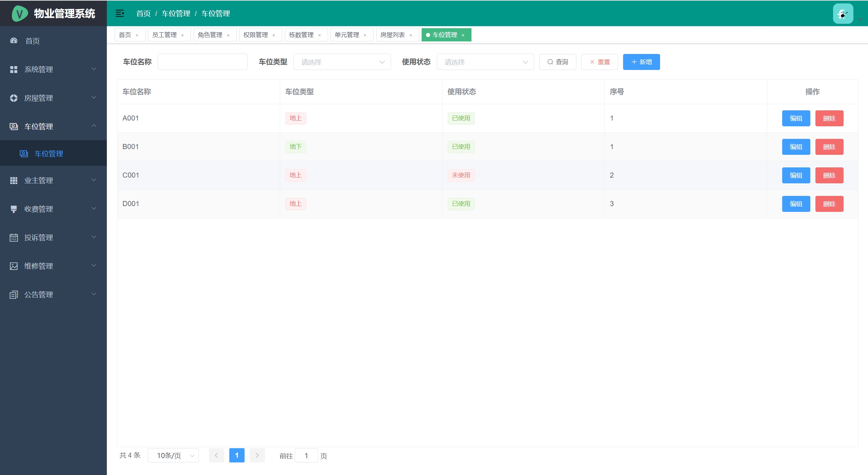
Task: Open the 10条/页 page size dropdown
Action: [x=173, y=455]
